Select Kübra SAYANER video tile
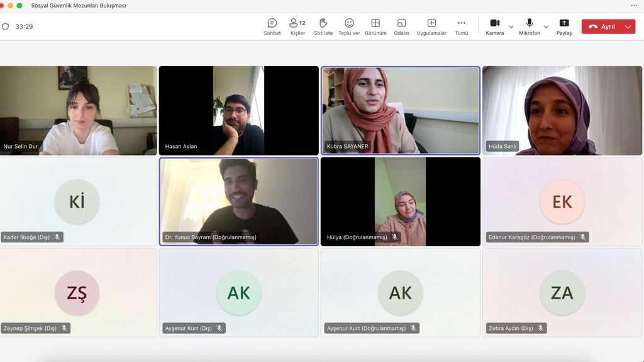Screen dimensions: 644x362 click(401, 111)
